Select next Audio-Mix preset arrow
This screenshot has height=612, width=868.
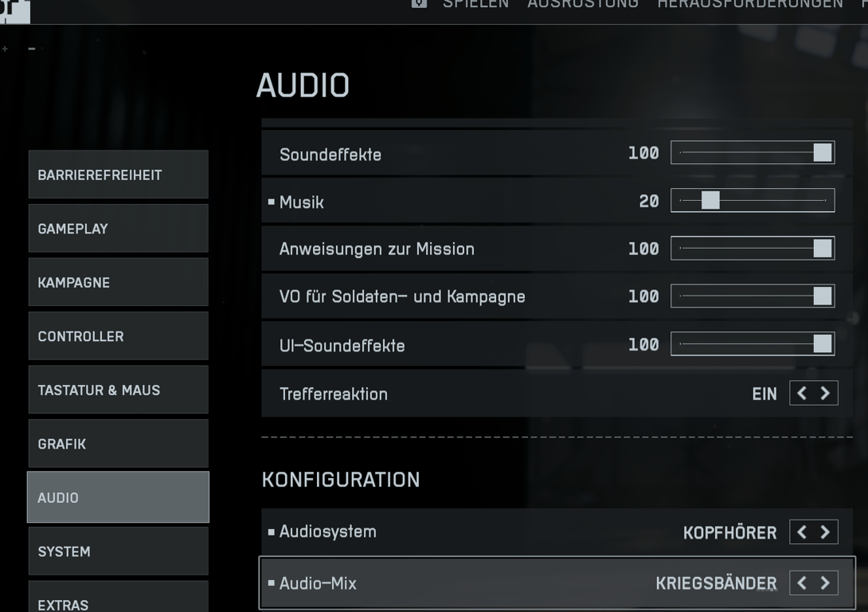click(825, 583)
